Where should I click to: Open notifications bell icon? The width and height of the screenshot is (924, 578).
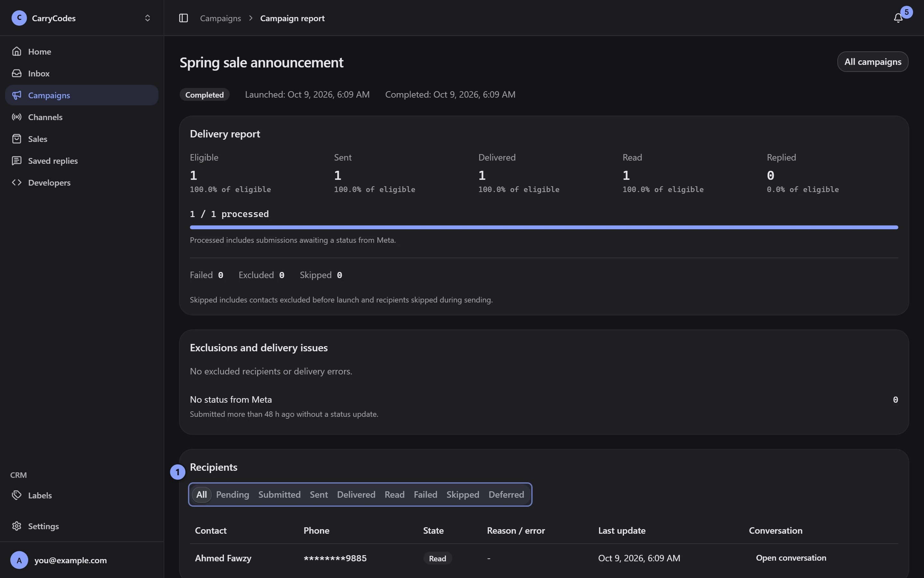point(898,18)
